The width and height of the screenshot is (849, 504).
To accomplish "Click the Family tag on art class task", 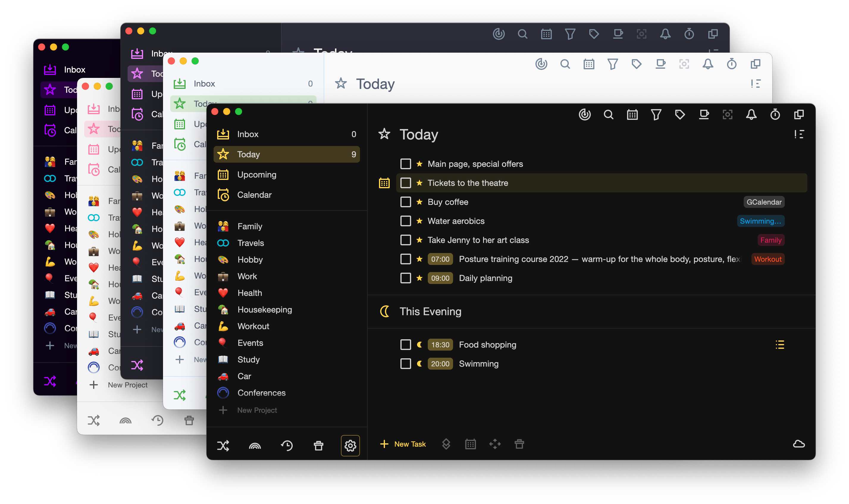I will click(x=770, y=240).
